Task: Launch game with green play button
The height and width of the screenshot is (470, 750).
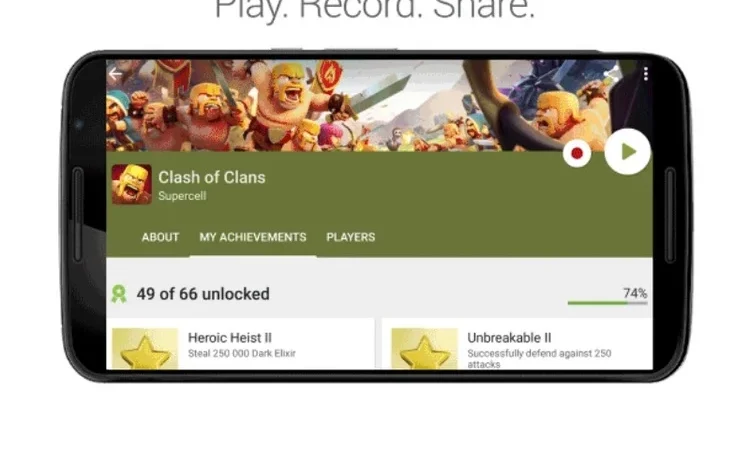Action: tap(627, 152)
